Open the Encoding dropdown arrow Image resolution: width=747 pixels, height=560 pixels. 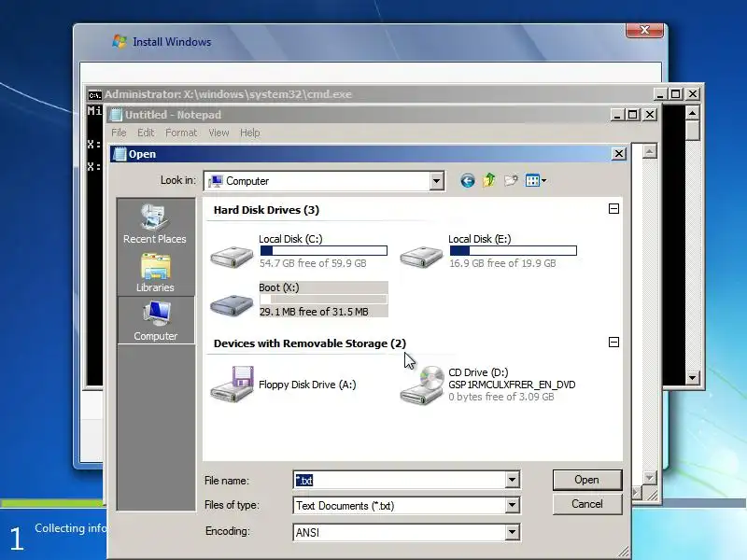pos(512,532)
